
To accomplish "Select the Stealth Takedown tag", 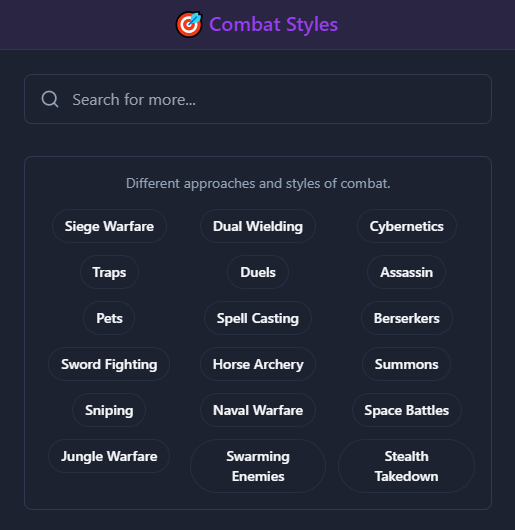I will [x=407, y=466].
